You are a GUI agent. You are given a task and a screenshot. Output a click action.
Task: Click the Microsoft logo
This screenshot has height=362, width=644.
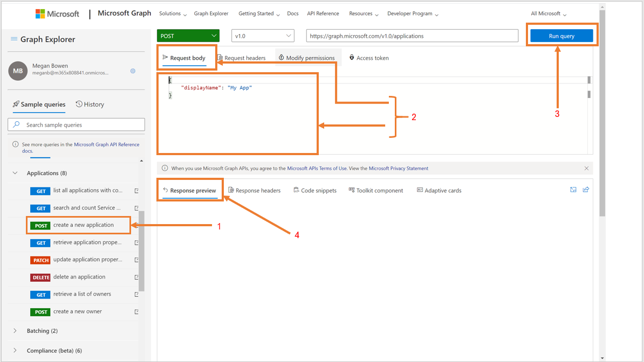57,13
